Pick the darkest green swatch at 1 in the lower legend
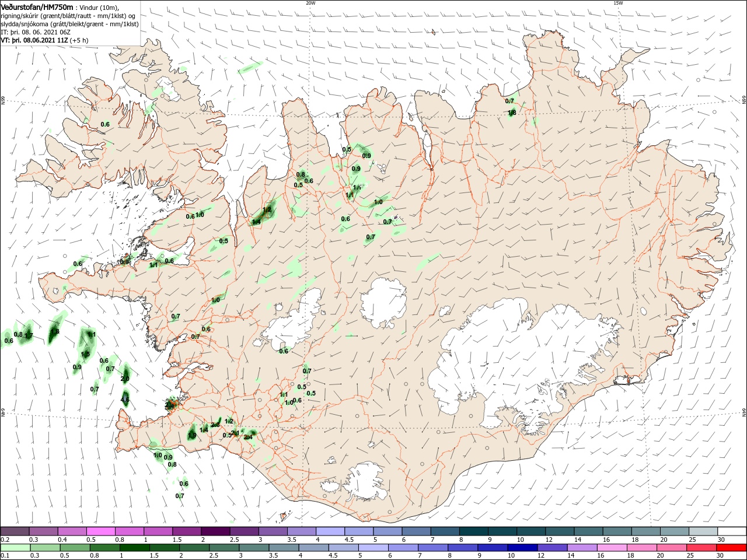 (134, 548)
